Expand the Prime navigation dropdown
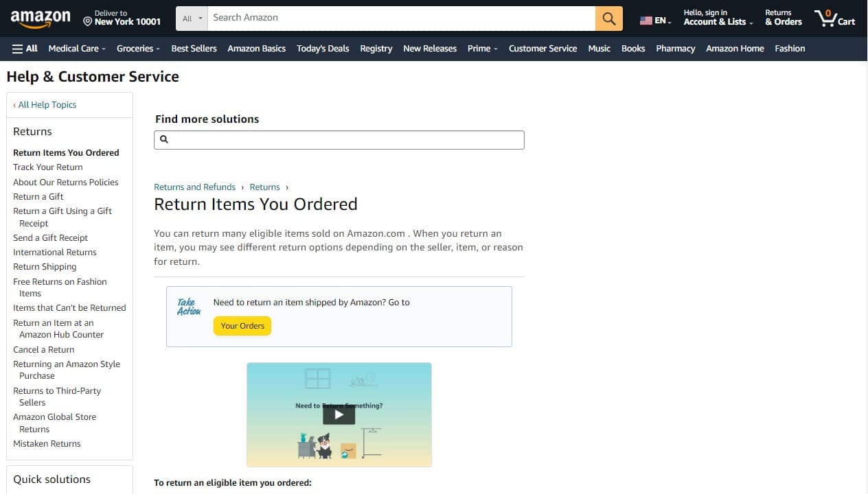This screenshot has width=868, height=494. click(x=482, y=48)
